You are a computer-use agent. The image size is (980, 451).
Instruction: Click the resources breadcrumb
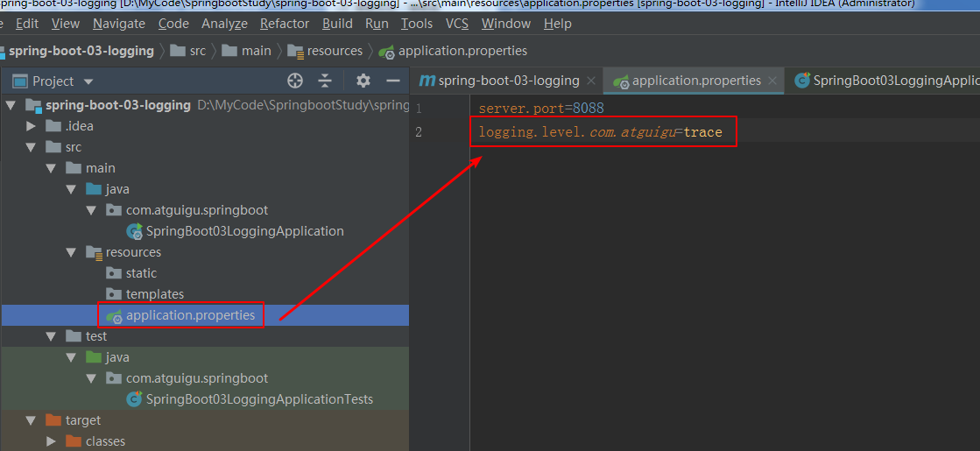pos(325,51)
